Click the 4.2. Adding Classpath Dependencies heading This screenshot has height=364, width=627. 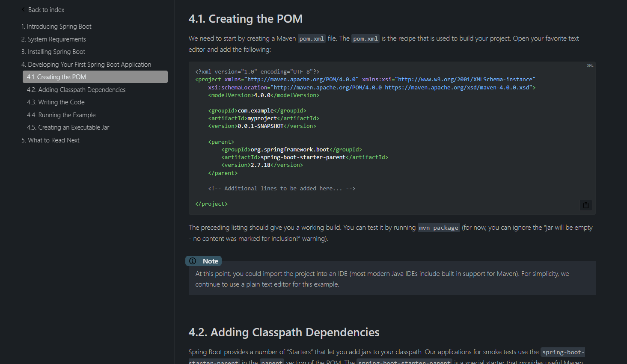pyautogui.click(x=284, y=332)
